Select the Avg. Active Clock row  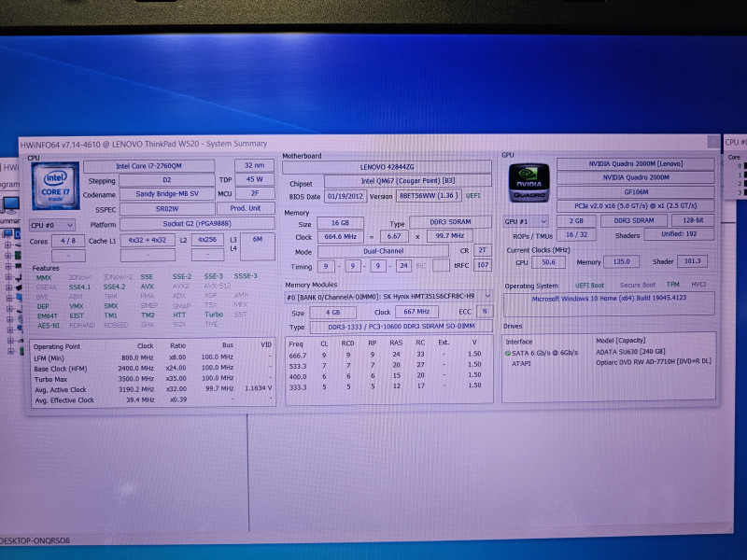(152, 389)
